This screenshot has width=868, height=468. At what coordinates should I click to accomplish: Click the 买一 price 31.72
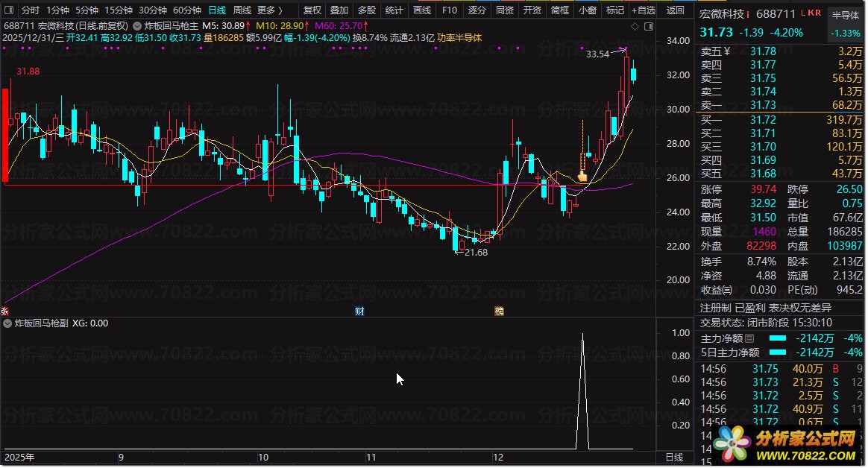tap(764, 120)
